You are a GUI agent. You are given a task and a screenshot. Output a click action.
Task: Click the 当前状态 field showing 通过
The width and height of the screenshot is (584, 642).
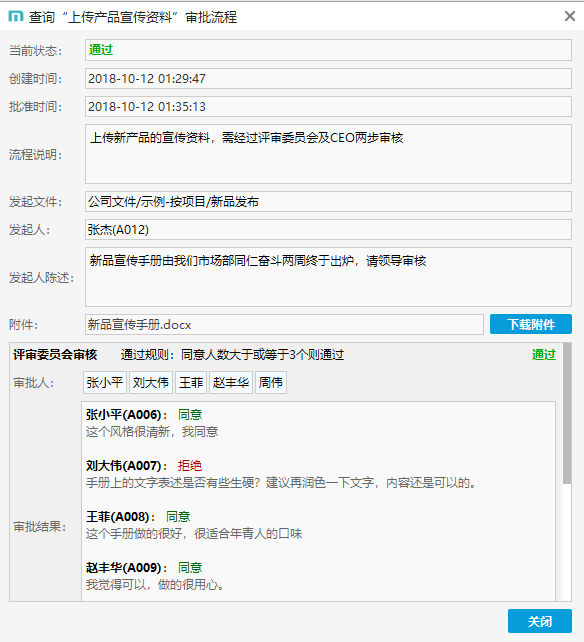[x=328, y=50]
